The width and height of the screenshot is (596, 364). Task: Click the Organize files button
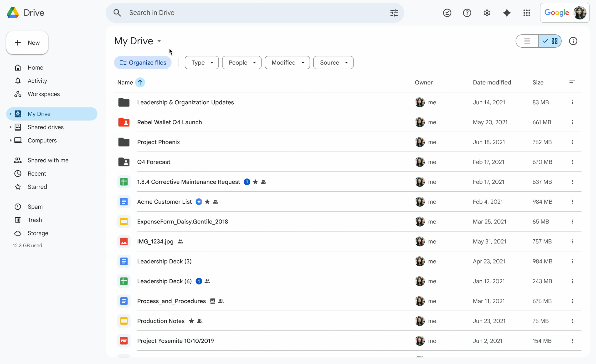143,62
